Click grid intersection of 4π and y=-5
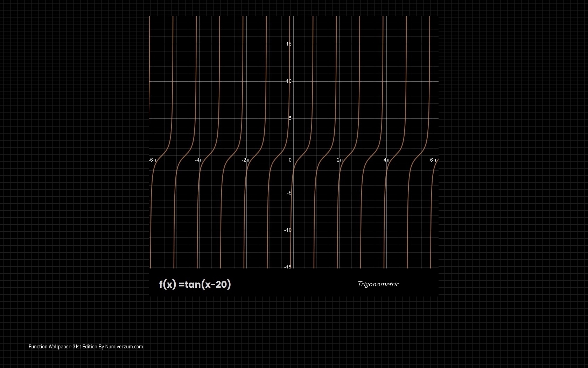588x368 pixels. 386,193
